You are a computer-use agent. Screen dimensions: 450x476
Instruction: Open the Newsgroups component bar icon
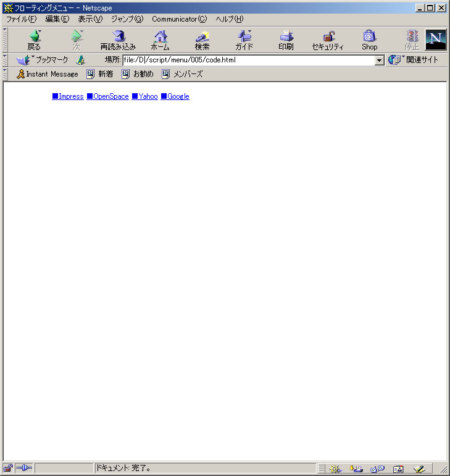pos(377,469)
